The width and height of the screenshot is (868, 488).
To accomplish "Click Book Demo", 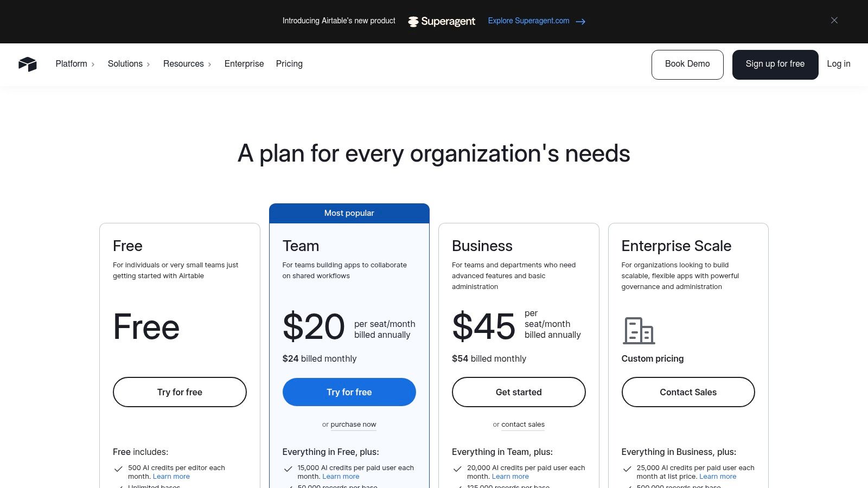I will click(x=687, y=64).
